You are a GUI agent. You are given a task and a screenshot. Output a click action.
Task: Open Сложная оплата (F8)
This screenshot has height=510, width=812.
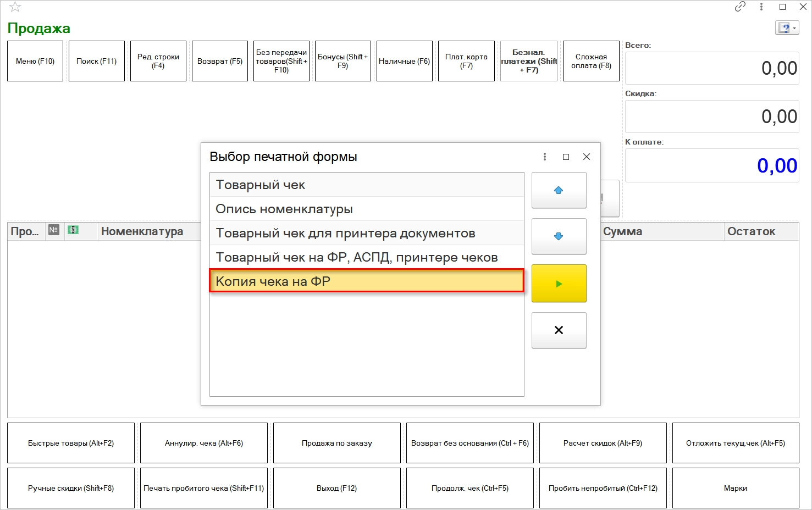(x=591, y=61)
